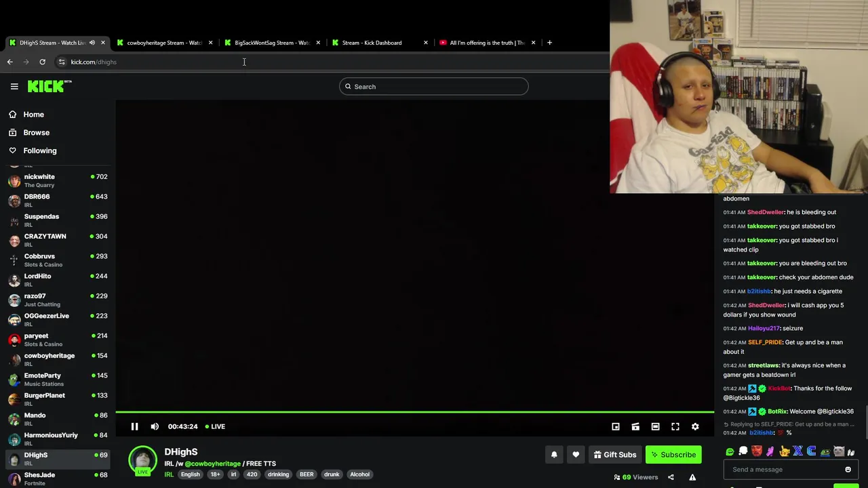Screen dimensions: 868x488
Task: Select the 420 tag
Action: pyautogui.click(x=252, y=474)
